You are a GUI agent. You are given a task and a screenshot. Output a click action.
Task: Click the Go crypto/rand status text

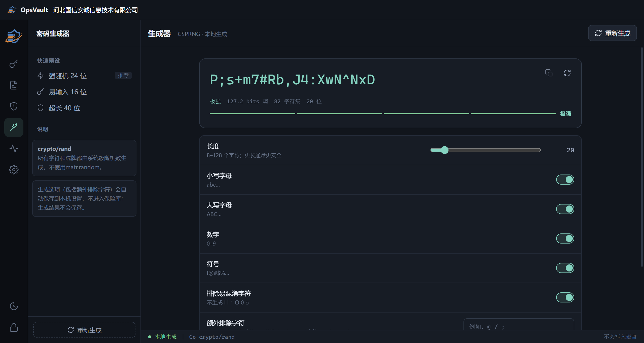pyautogui.click(x=212, y=337)
